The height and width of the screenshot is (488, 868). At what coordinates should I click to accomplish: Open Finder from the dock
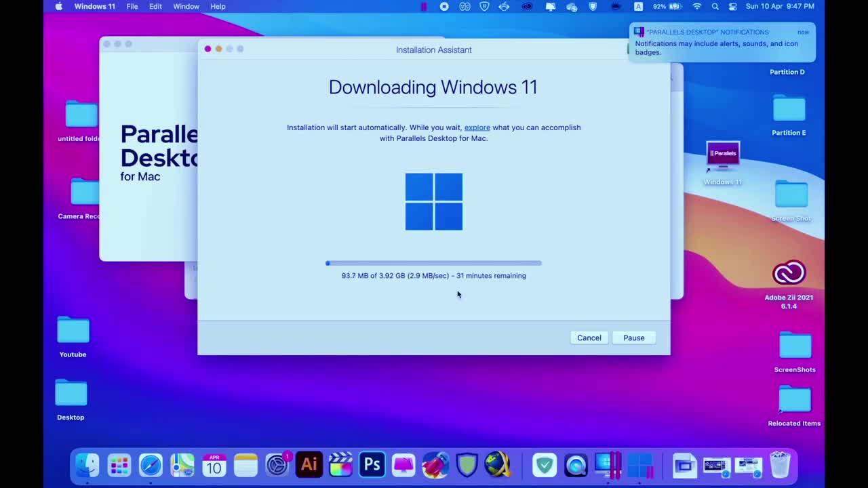coord(87,465)
